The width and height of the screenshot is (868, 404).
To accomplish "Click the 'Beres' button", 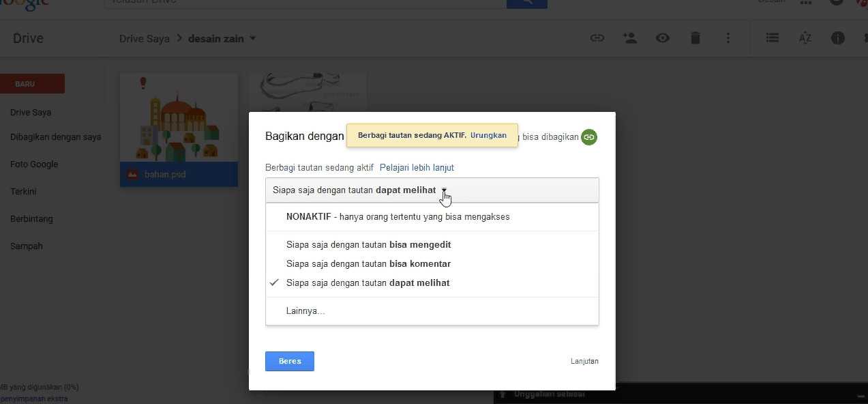I will click(x=289, y=361).
